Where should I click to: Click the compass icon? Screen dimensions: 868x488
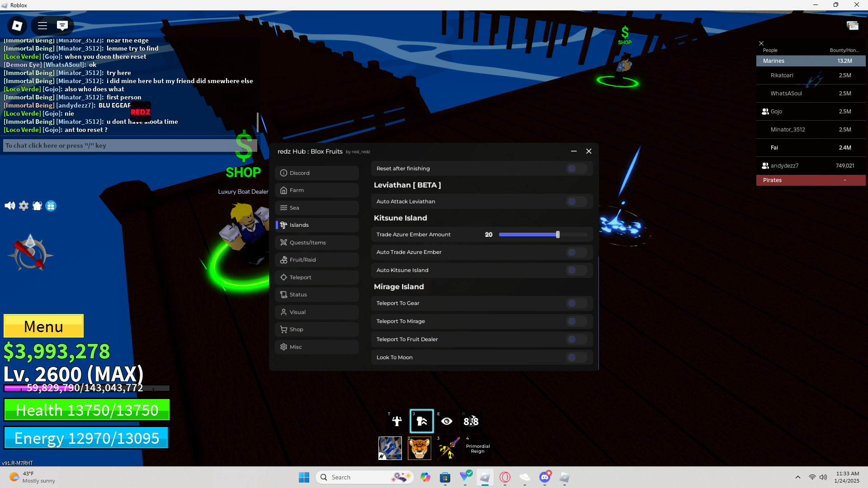click(x=30, y=253)
